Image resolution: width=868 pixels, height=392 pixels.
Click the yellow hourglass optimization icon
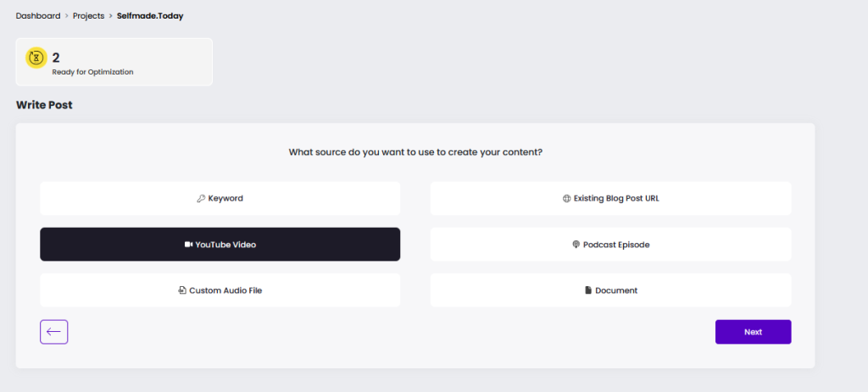click(36, 58)
